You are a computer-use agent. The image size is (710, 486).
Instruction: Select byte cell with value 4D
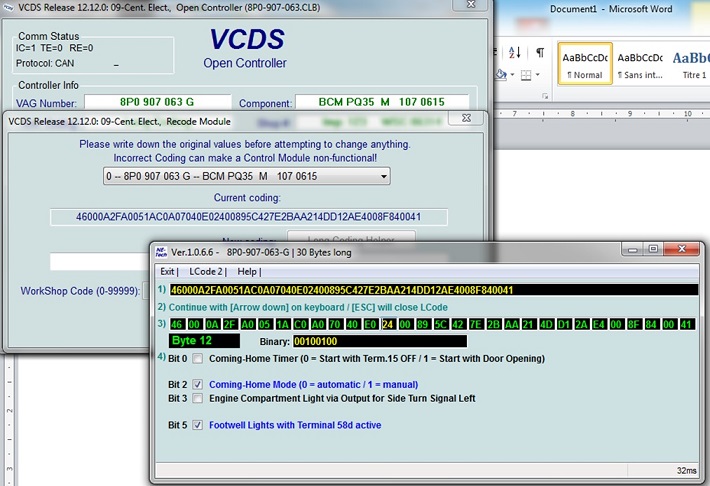tap(546, 324)
